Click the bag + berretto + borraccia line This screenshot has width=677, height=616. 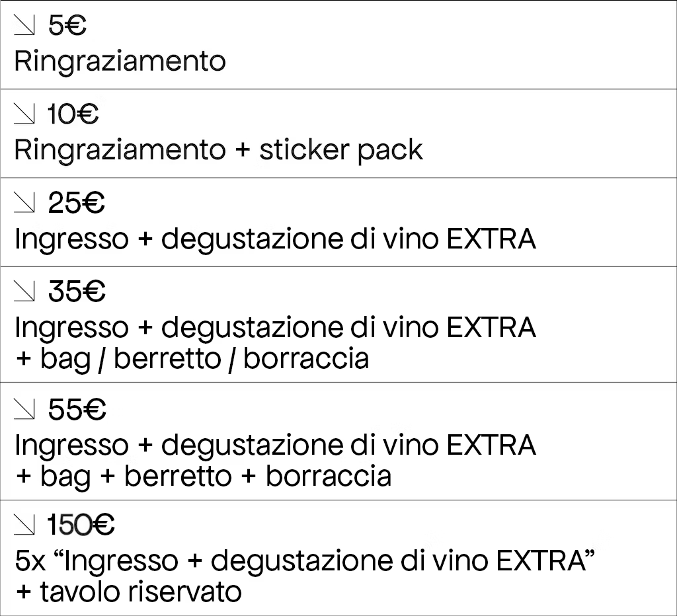204,477
